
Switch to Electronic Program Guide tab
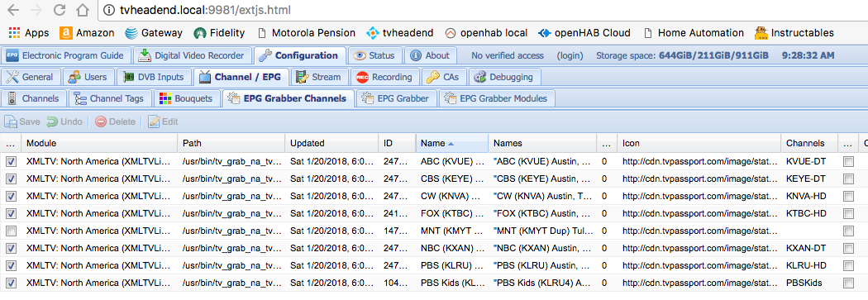tap(66, 55)
